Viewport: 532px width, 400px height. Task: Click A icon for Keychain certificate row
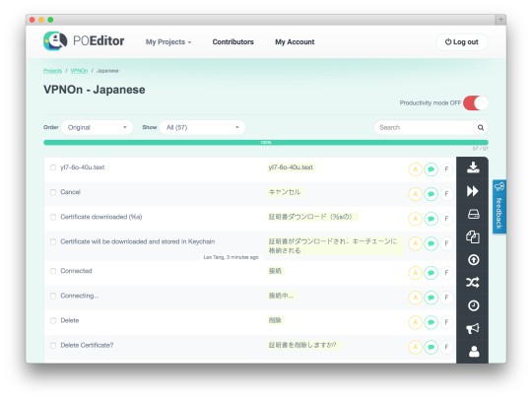point(415,243)
